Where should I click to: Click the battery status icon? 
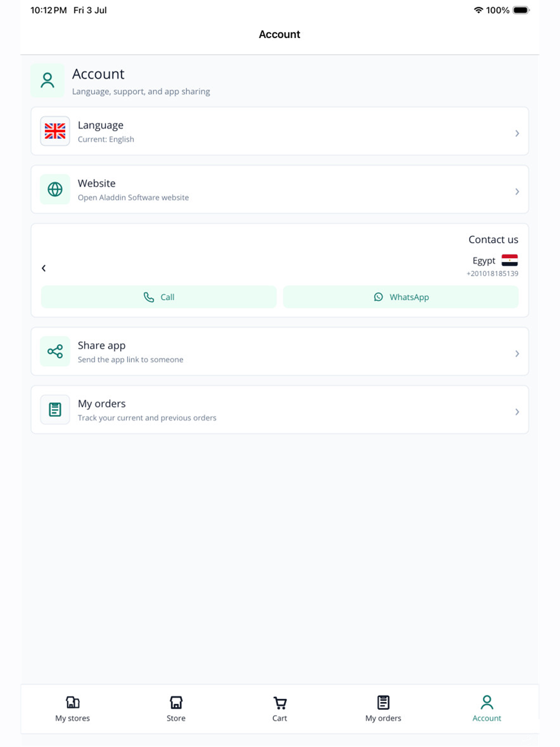521,10
